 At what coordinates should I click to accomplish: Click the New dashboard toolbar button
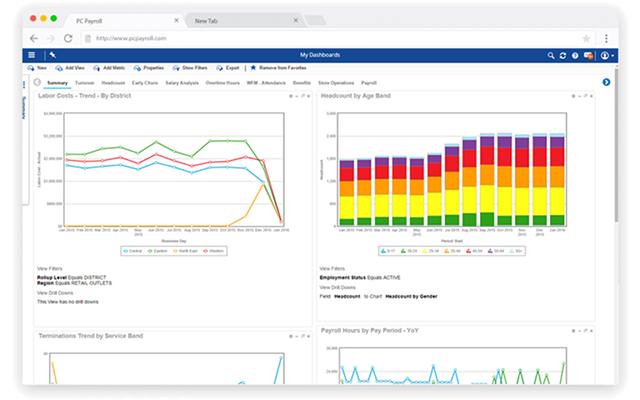[x=37, y=68]
